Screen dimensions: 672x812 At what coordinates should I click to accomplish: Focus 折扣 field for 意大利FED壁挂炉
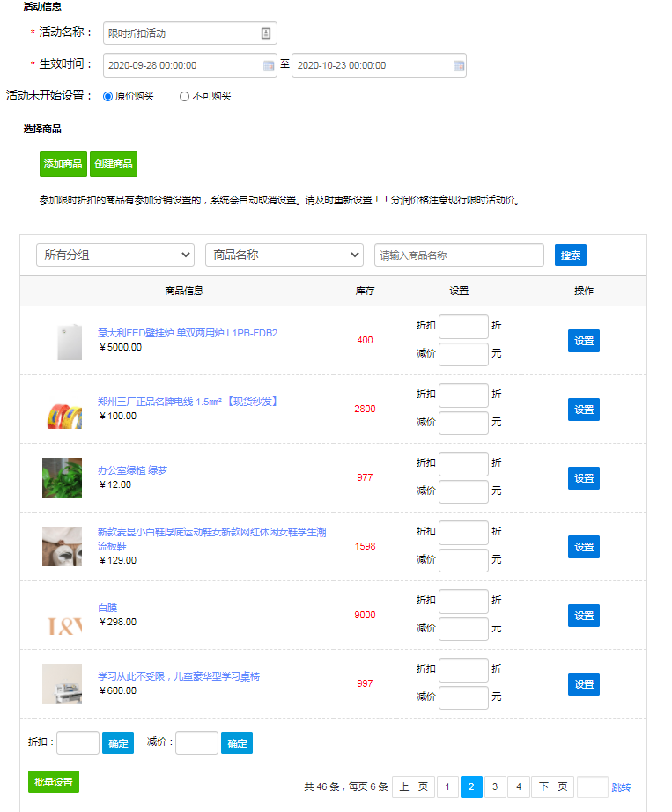coord(463,327)
